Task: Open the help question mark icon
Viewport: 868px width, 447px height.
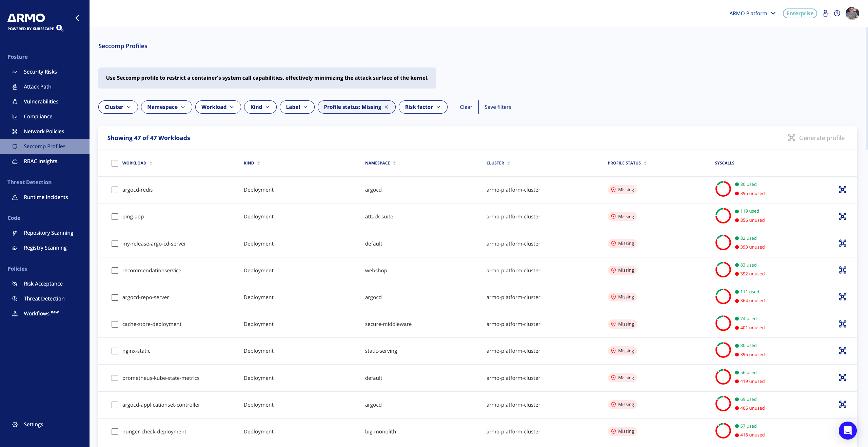Action: [837, 13]
